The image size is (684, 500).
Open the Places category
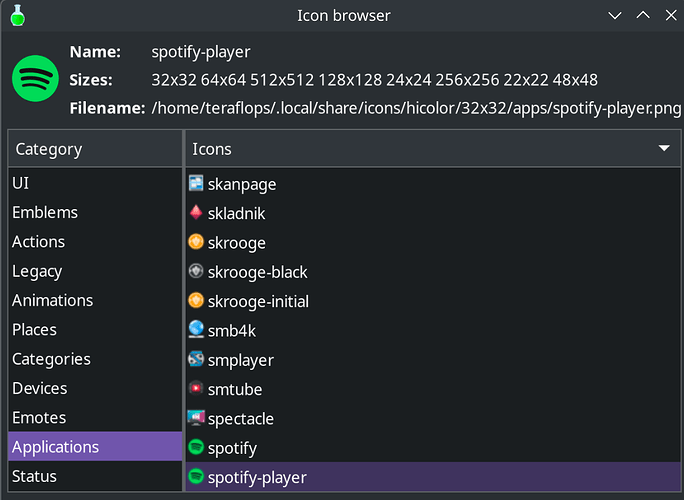tap(95, 329)
